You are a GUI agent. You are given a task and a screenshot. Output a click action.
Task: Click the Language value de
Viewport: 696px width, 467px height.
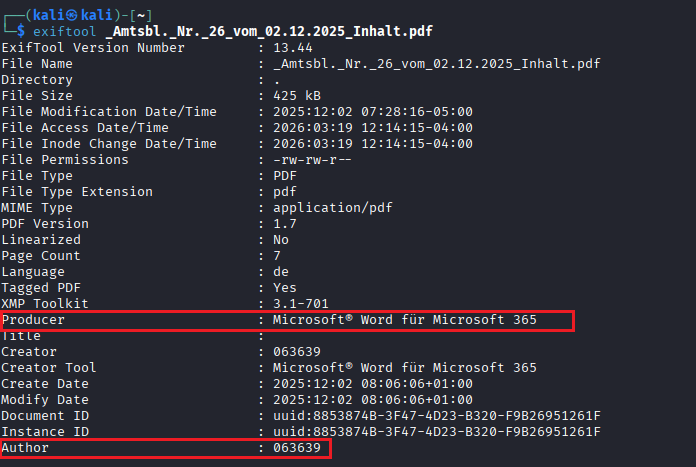[x=280, y=271]
